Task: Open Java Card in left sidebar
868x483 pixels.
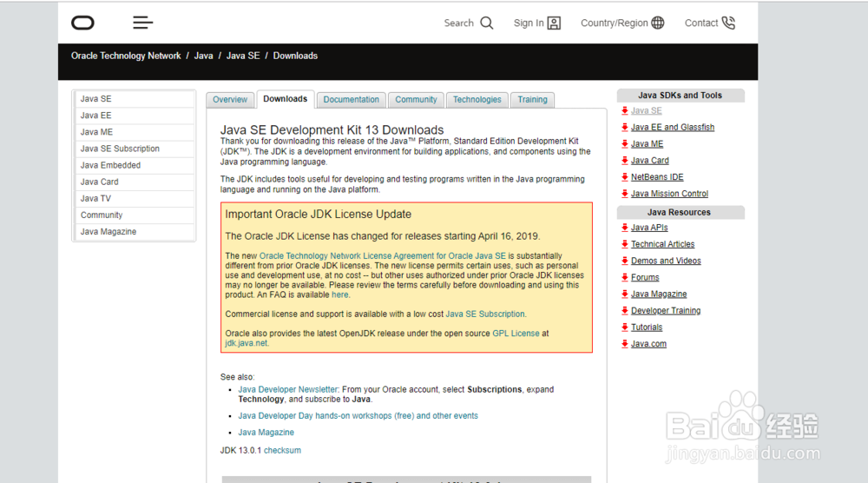Action: [134, 182]
